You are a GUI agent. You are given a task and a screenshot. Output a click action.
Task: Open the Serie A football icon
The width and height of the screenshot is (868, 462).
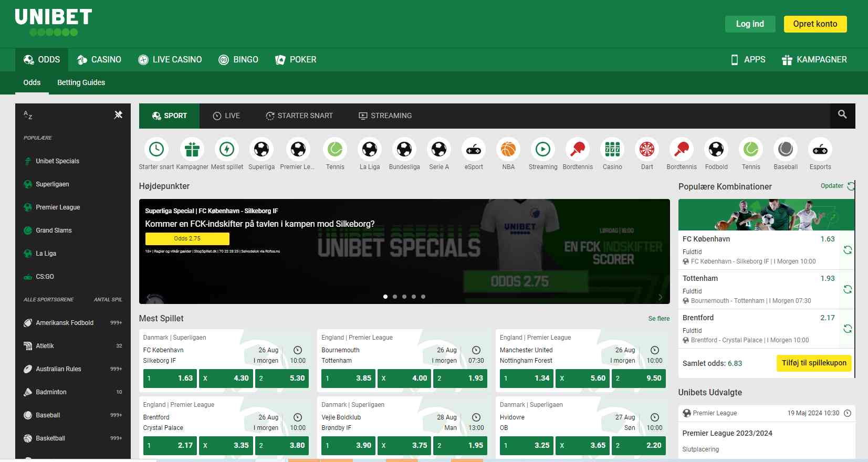coord(439,149)
